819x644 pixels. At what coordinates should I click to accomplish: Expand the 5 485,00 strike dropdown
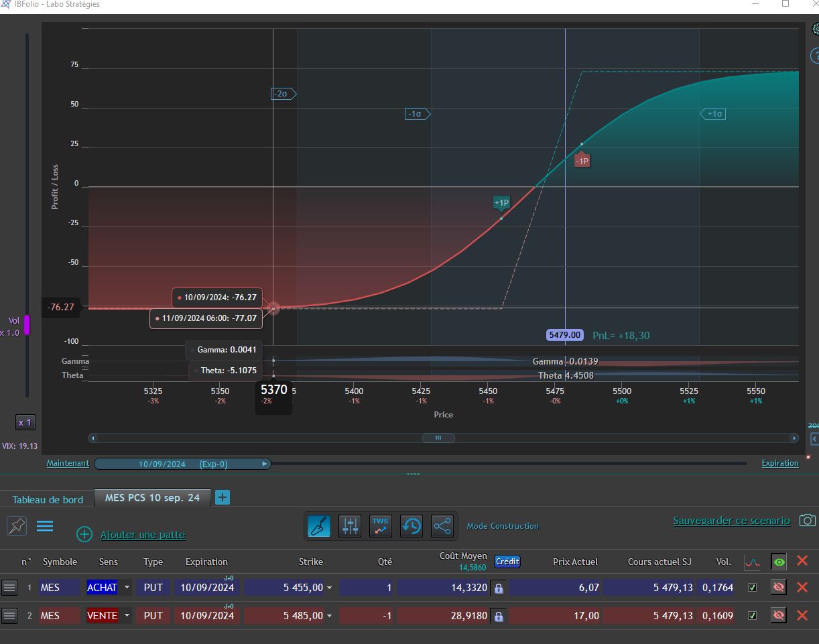point(329,616)
